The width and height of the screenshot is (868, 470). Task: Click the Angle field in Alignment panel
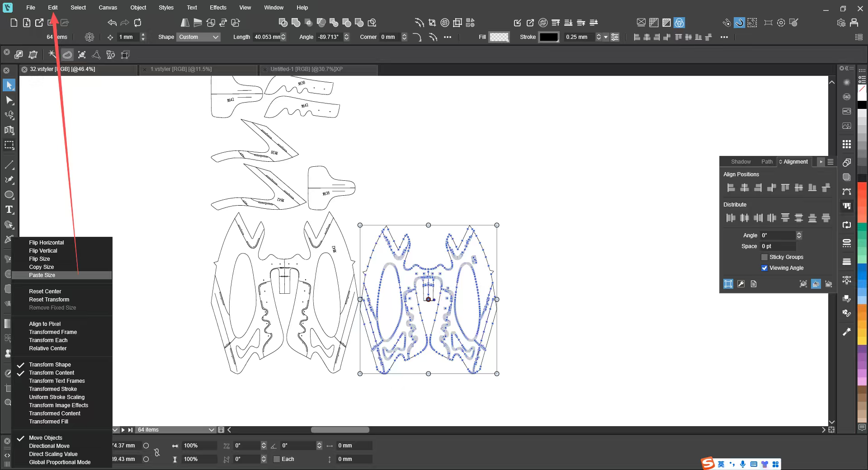(778, 235)
